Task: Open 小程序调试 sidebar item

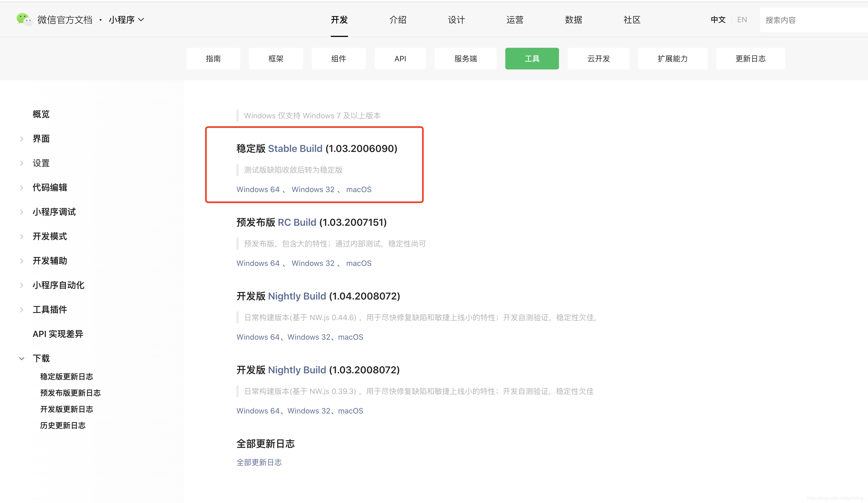Action: tap(54, 212)
